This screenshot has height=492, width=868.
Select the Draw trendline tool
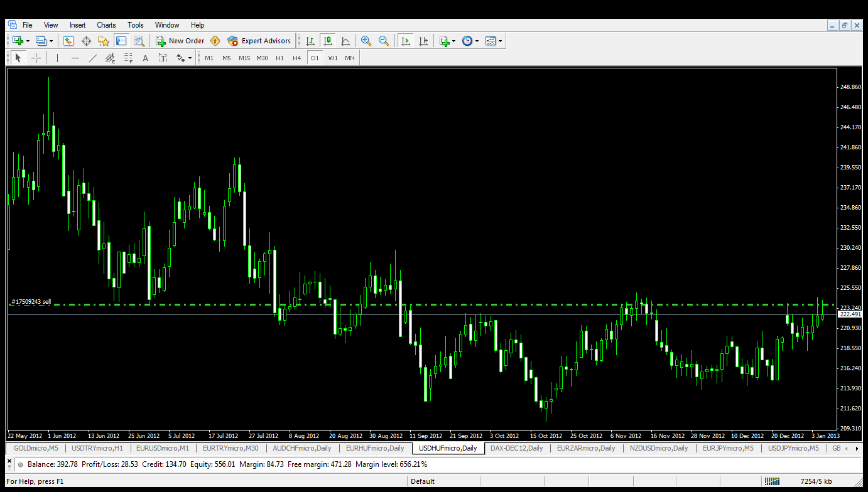pyautogui.click(x=93, y=58)
